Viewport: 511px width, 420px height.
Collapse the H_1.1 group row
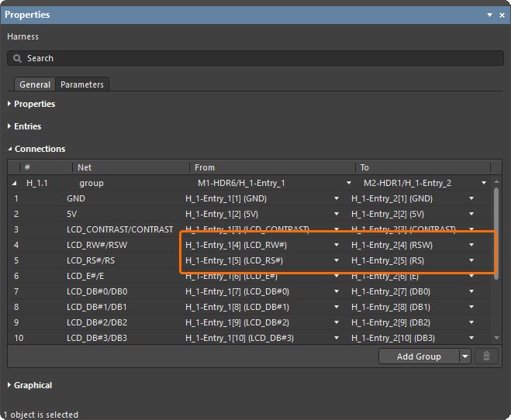click(15, 183)
